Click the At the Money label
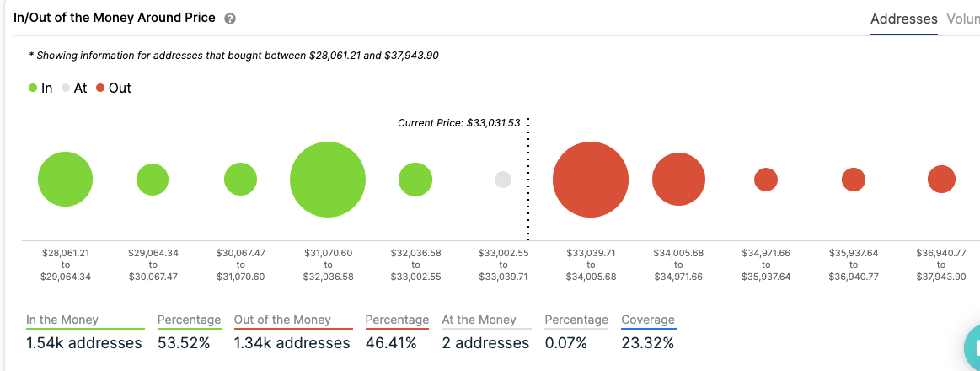Image resolution: width=980 pixels, height=371 pixels. [x=479, y=320]
